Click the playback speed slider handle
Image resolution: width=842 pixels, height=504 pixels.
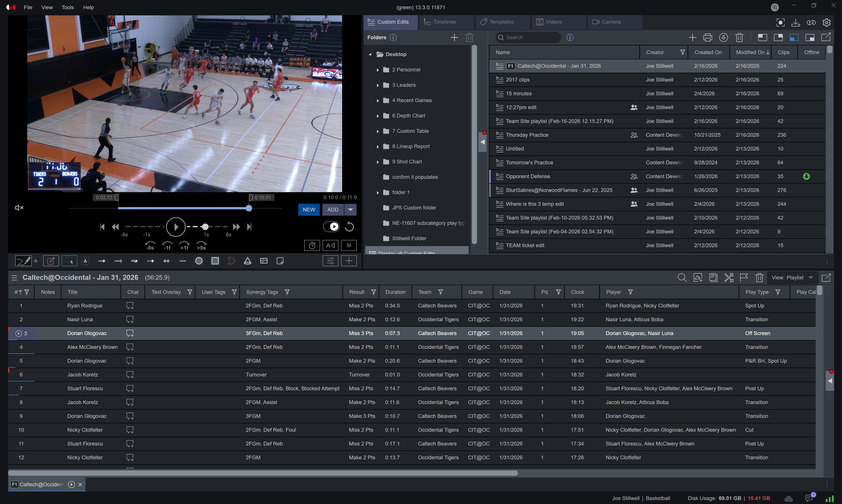tap(205, 227)
